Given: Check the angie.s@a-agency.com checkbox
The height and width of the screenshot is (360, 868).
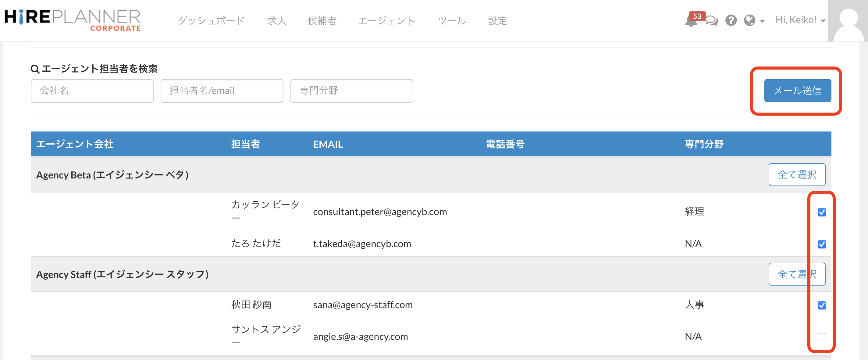Looking at the screenshot, I should 821,337.
